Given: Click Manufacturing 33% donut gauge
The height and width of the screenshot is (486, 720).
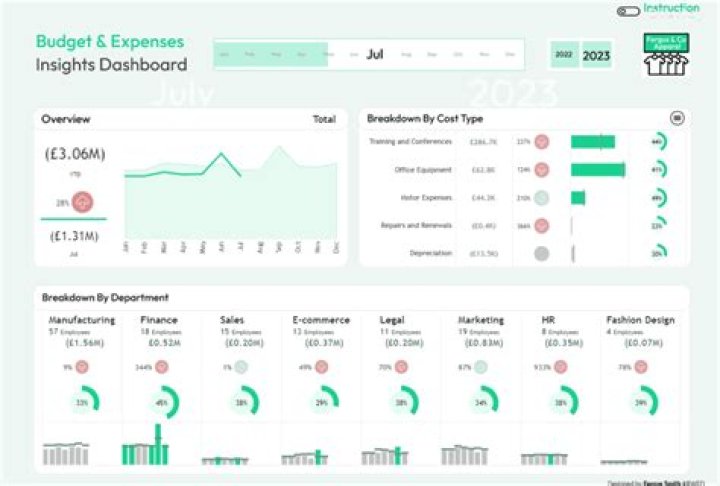Looking at the screenshot, I should coord(82,402).
